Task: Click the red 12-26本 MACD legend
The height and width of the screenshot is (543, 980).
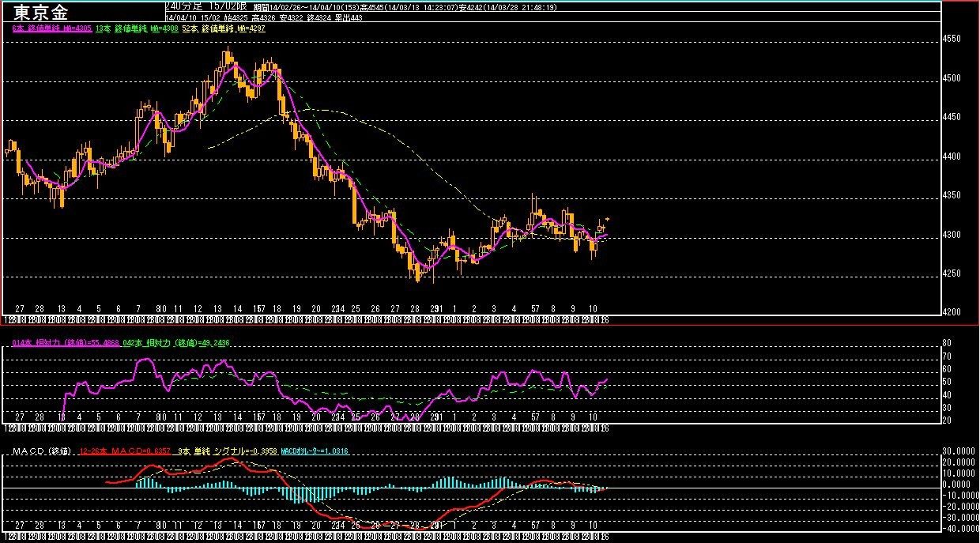Action: [x=125, y=452]
